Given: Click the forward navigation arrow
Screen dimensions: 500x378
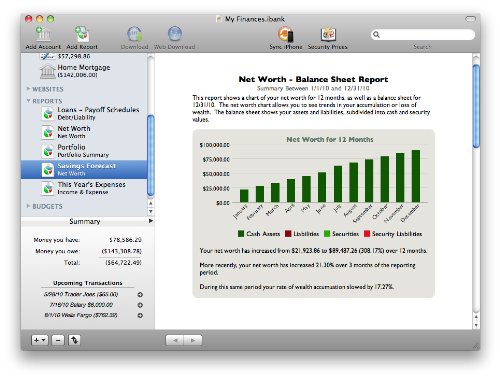Looking at the screenshot, I should pos(193,340).
